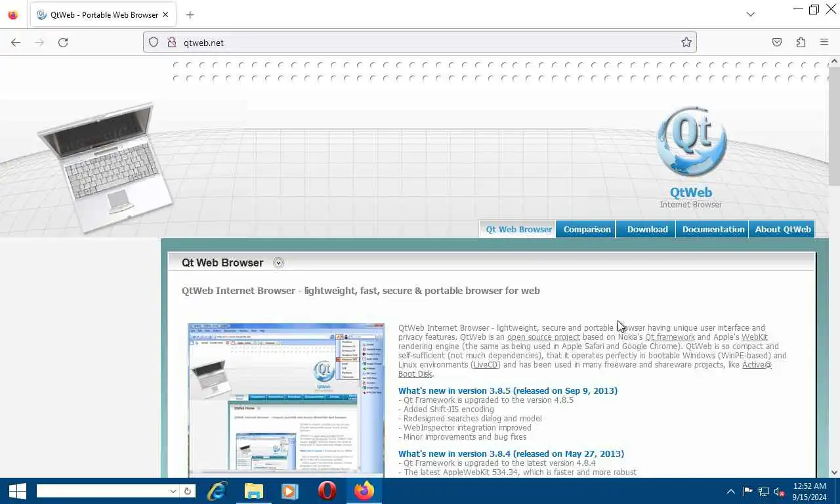The width and height of the screenshot is (840, 504).
Task: Switch to the Firefox taskbar button
Action: click(x=364, y=491)
